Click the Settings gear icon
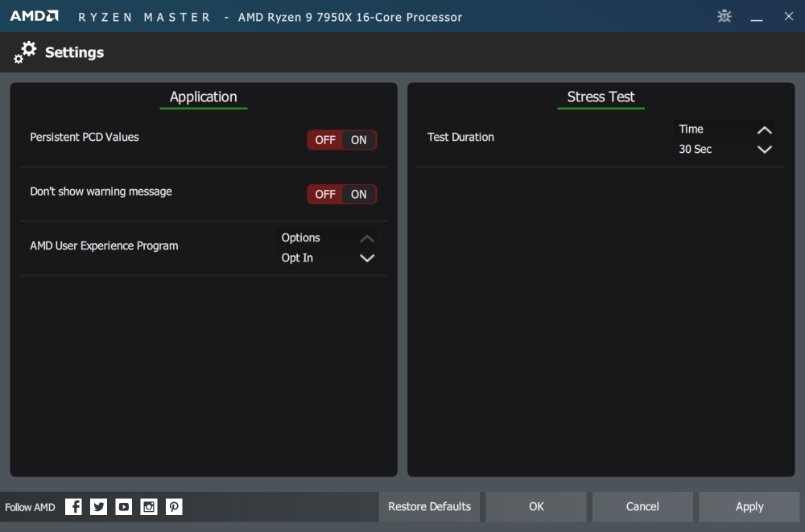 point(25,52)
